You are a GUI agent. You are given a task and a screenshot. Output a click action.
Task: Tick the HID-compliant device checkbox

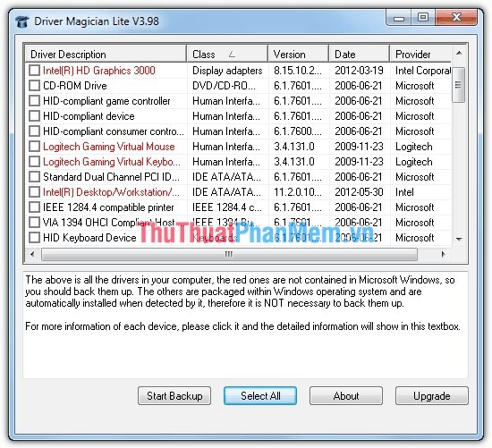pyautogui.click(x=34, y=115)
